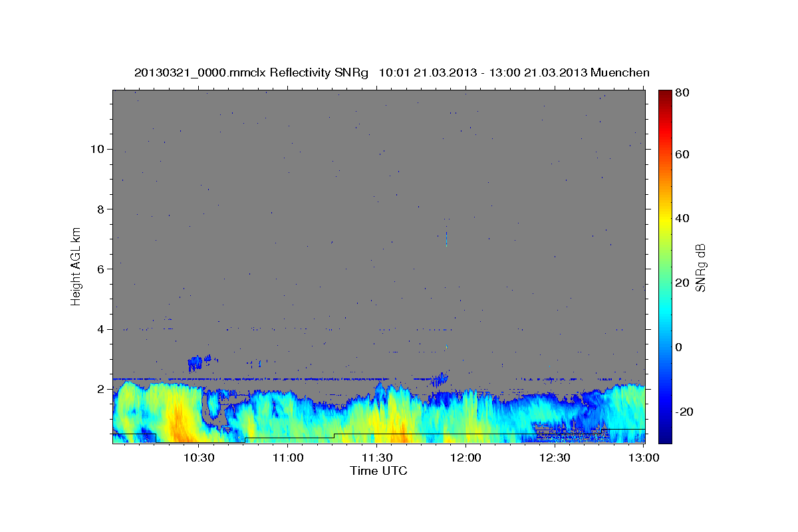Click the "Time UTC" axis label
The image size is (798, 532).
378,471
